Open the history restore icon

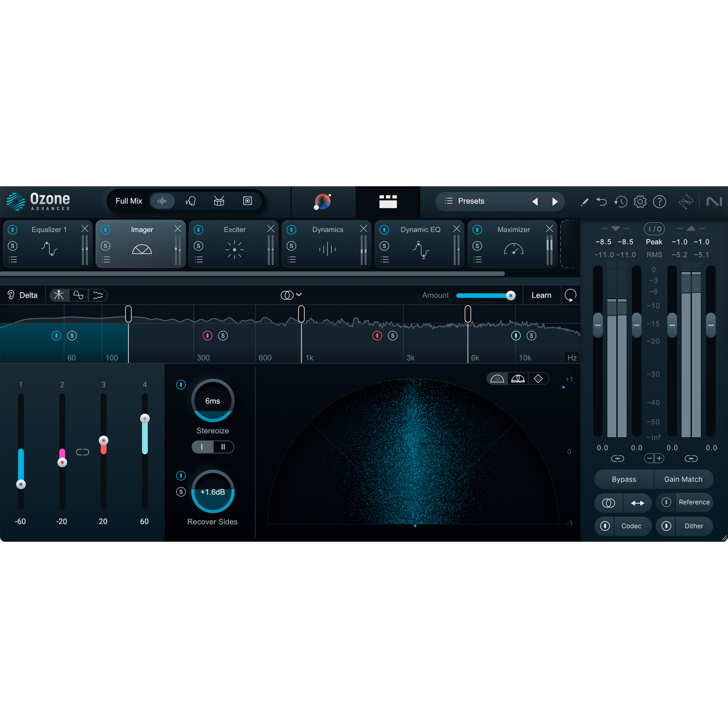tap(621, 202)
